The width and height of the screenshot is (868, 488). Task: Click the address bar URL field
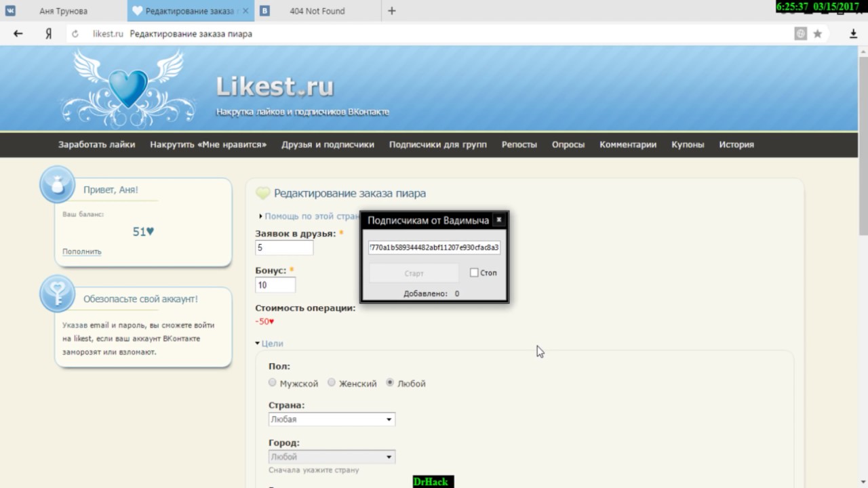(434, 34)
